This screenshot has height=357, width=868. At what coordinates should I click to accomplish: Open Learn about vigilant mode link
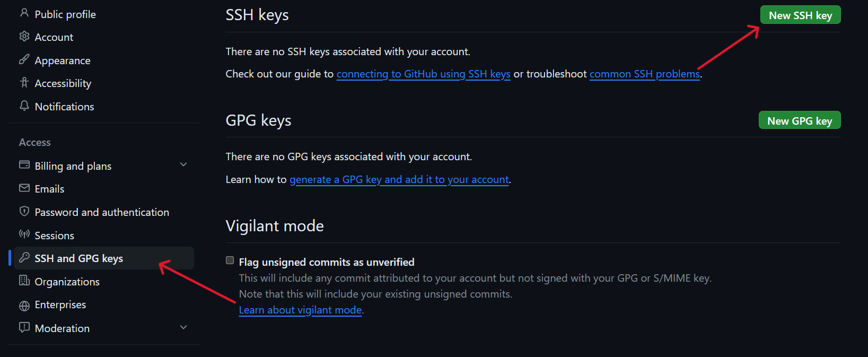300,310
